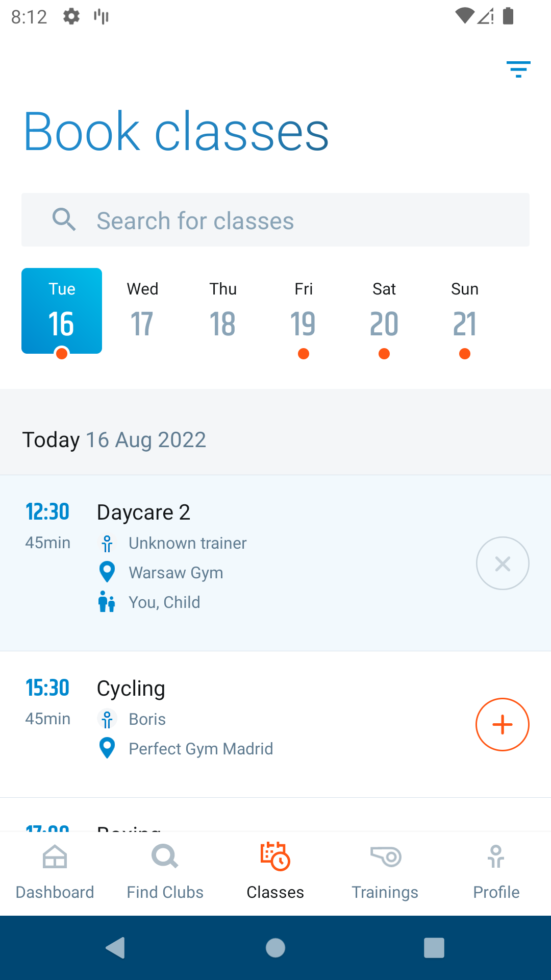
Task: Choose Sunday 21 date
Action: pos(465,311)
